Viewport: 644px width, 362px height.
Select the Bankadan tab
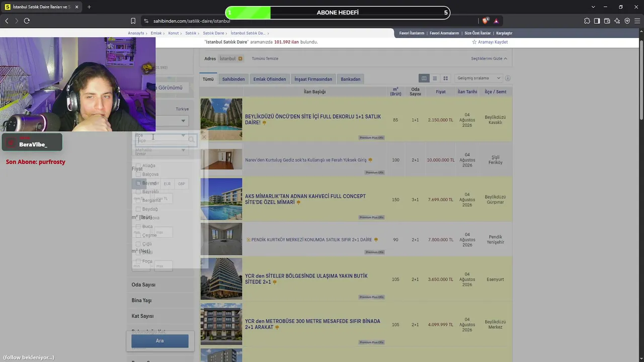[351, 79]
